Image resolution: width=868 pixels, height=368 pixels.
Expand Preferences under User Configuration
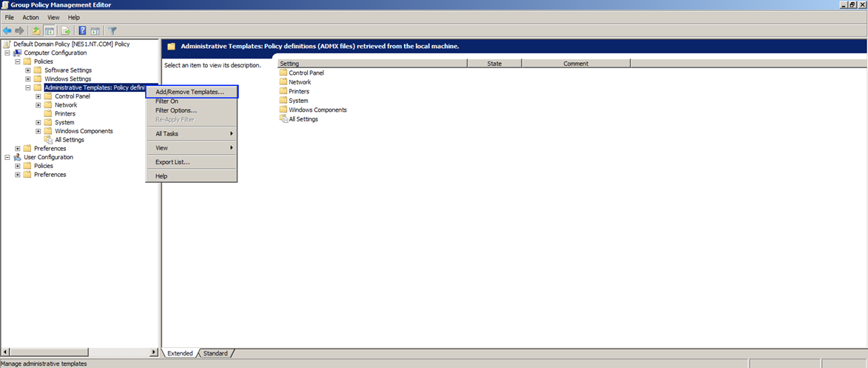click(x=18, y=175)
